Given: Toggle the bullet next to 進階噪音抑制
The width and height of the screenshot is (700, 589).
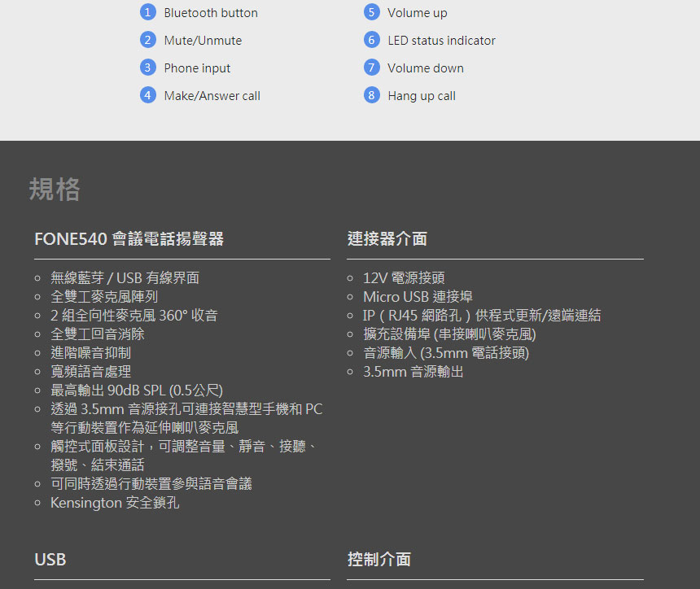Looking at the screenshot, I should coord(37,352).
